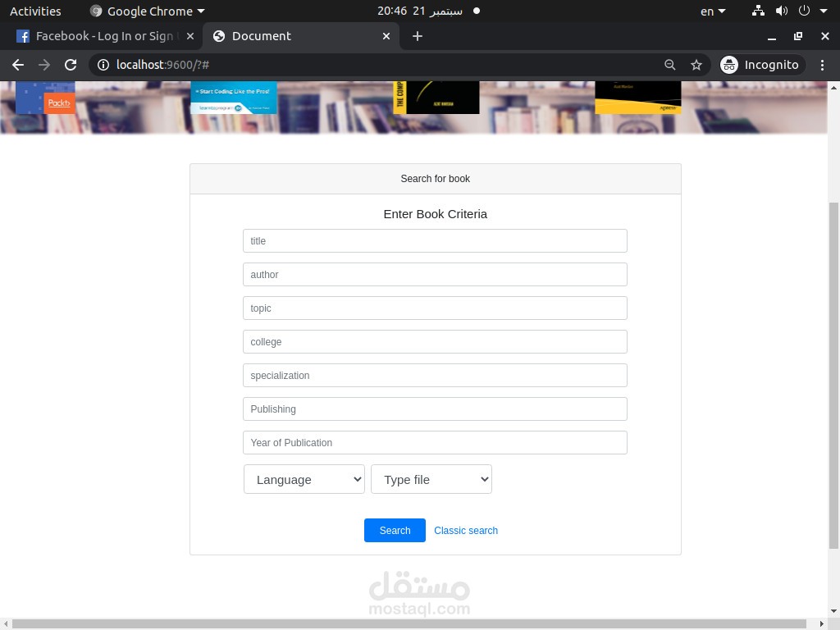Select the Publishing input box
This screenshot has height=630, width=840.
click(435, 409)
